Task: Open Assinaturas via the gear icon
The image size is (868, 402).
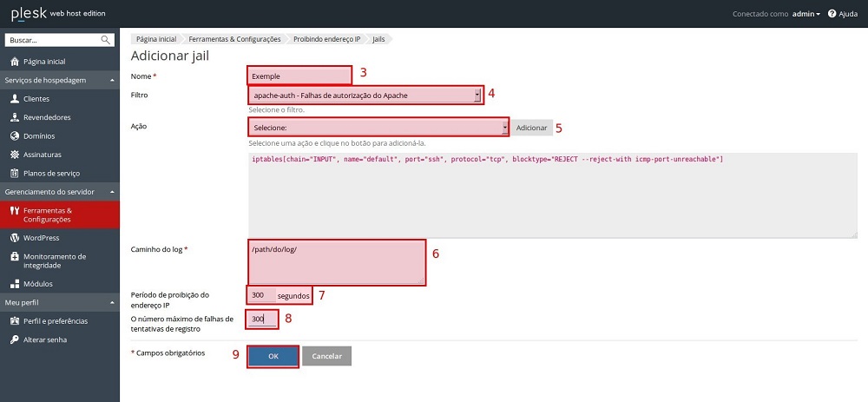Action: (x=14, y=155)
